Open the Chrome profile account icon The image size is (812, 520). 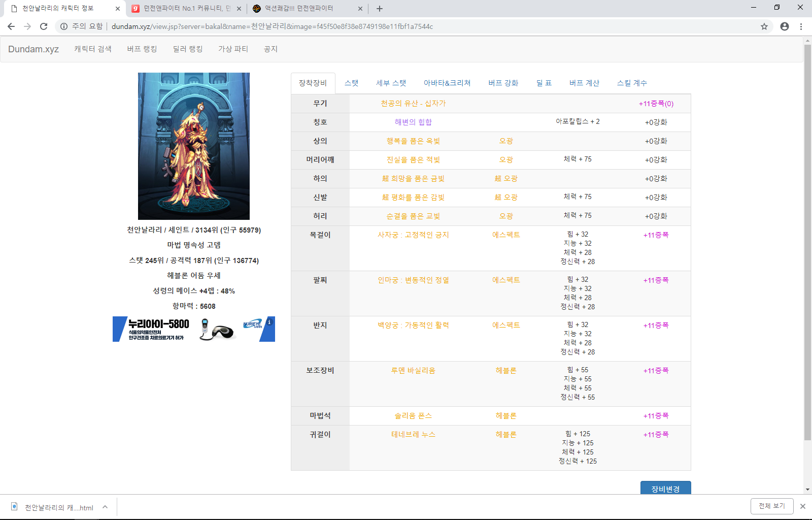785,26
